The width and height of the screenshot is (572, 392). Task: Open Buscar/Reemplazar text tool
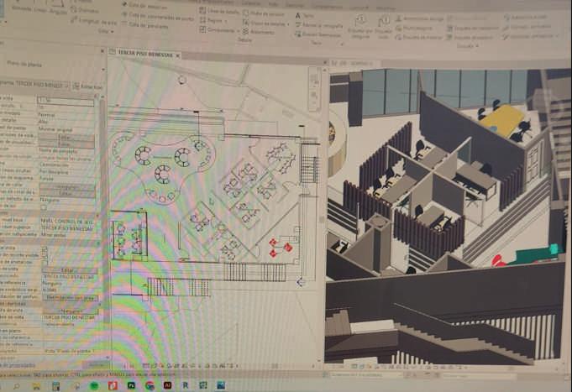click(318, 34)
